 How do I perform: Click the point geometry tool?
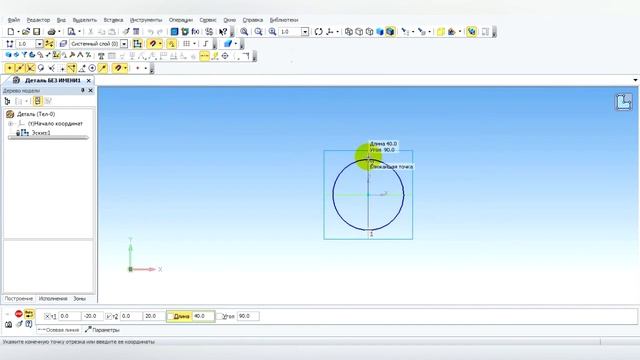(x=9, y=68)
